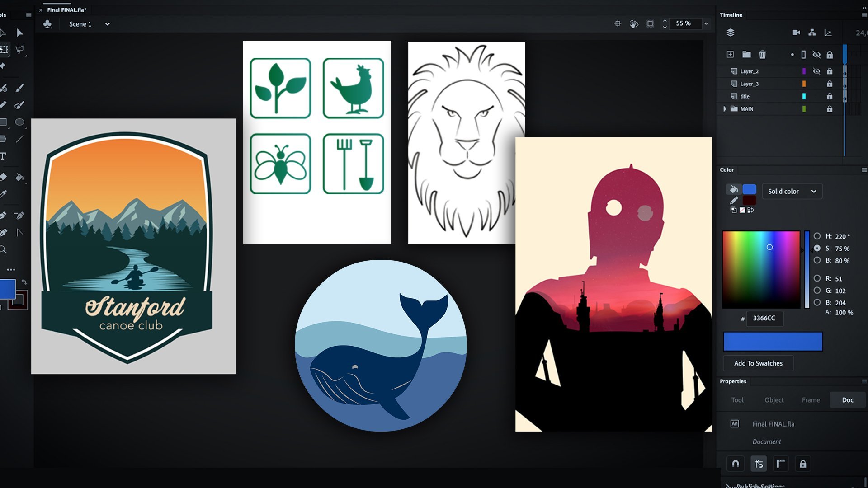This screenshot has width=868, height=488.
Task: Open the Scene 1 dropdown
Action: pos(108,24)
